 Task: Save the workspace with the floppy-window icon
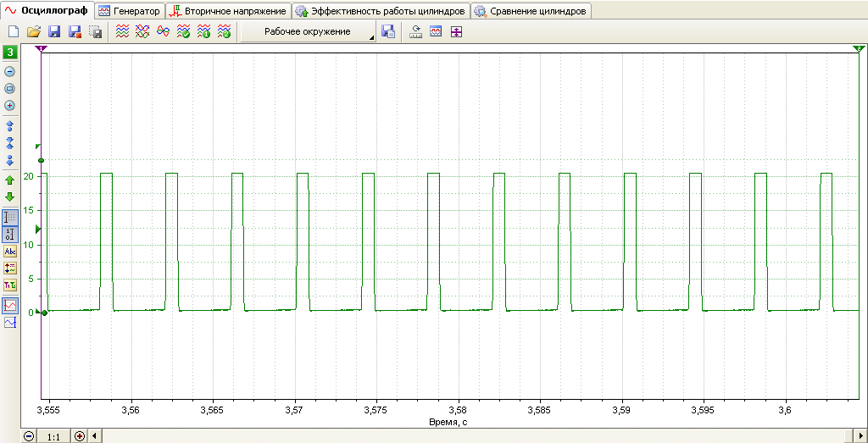tap(388, 32)
